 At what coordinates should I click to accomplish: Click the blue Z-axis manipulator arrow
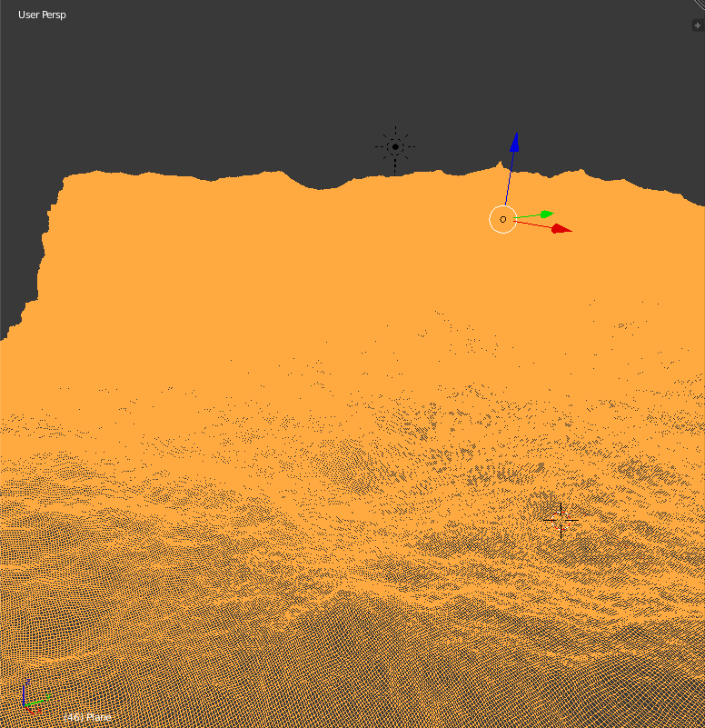point(515,143)
